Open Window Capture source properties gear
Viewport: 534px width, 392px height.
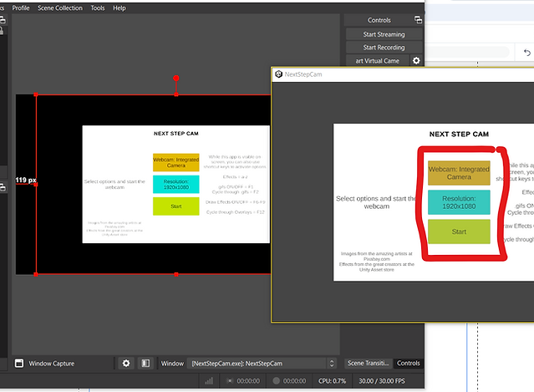point(126,364)
